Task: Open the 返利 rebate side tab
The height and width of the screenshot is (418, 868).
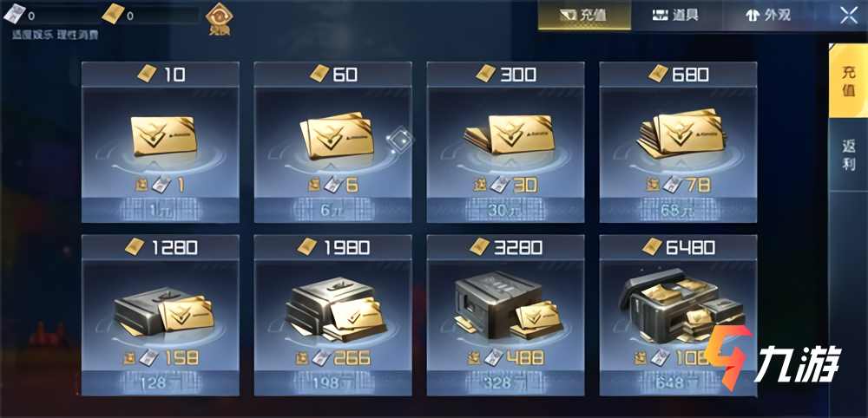Action: (x=848, y=155)
